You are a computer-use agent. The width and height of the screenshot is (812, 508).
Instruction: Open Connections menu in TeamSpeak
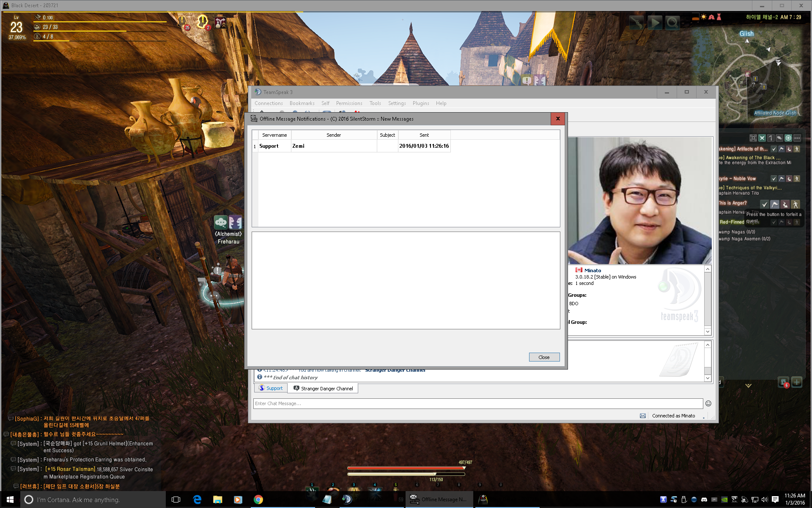click(x=269, y=103)
